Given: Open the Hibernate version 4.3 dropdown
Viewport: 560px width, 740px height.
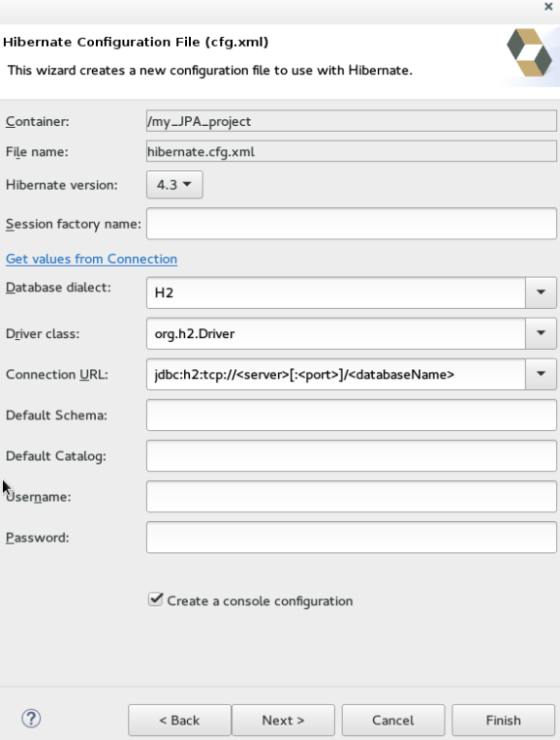Looking at the screenshot, I should (174, 185).
